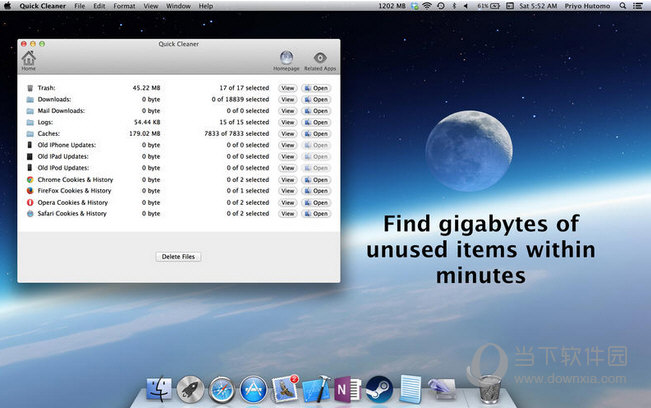Click the '0 of 18839 selected' text
Viewport: 651px width, 408px height.
[240, 100]
